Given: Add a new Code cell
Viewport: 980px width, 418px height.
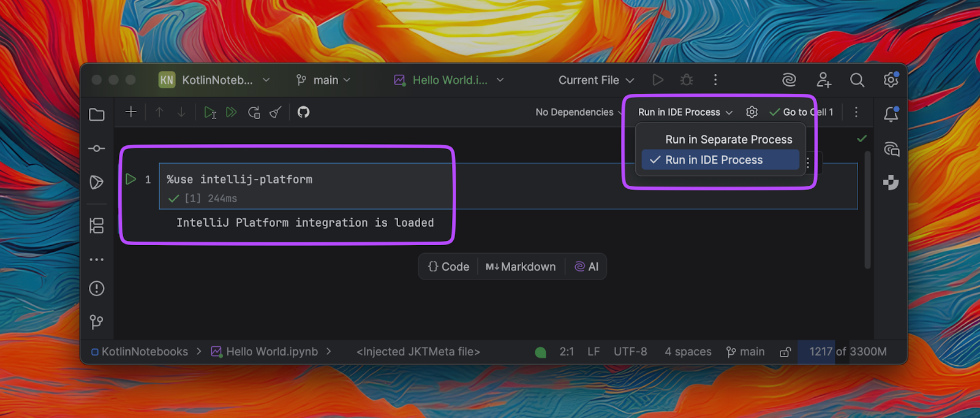Looking at the screenshot, I should [448, 267].
